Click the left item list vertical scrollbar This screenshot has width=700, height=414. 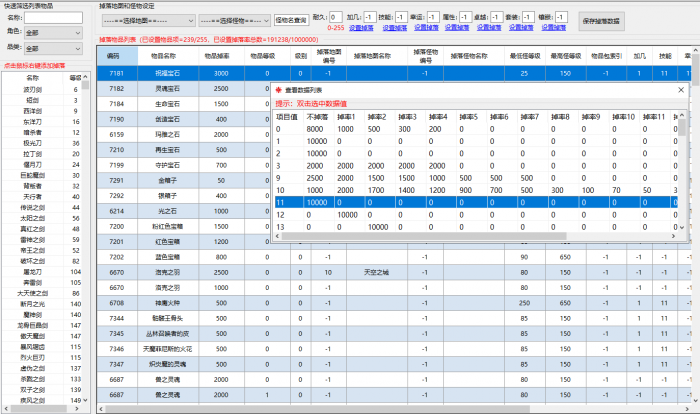coord(89,240)
